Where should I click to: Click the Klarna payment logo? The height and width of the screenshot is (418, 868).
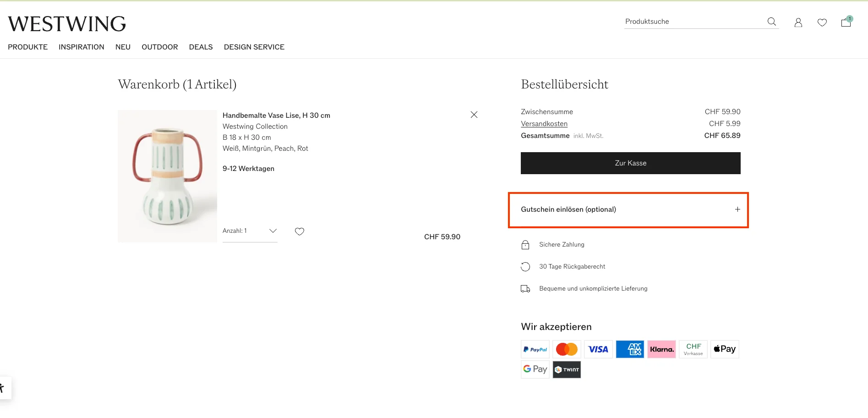coord(661,349)
